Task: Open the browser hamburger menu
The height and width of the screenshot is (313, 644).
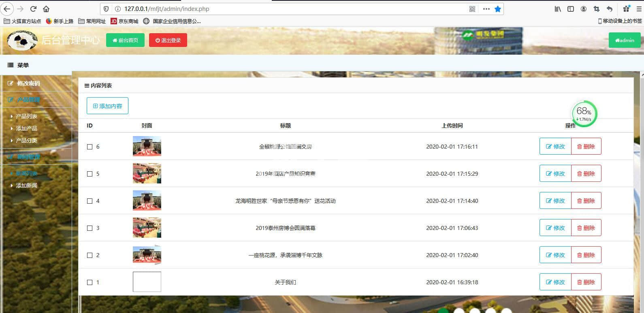Action: 639,9
